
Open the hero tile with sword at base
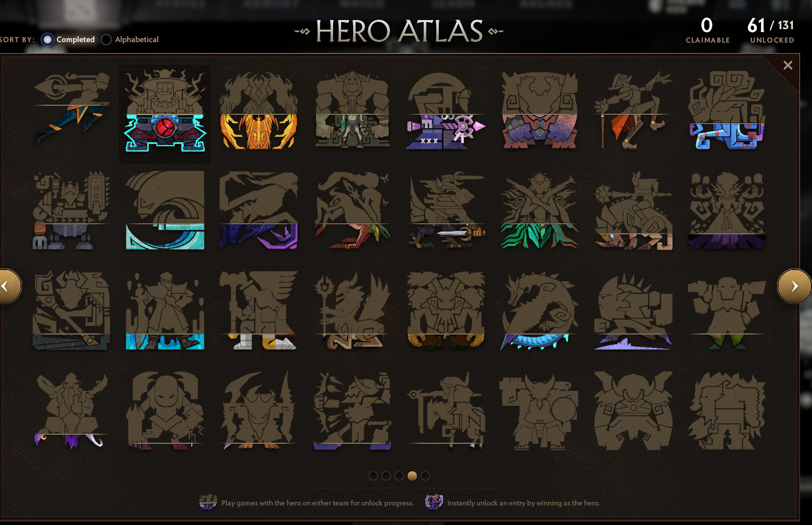click(x=446, y=210)
